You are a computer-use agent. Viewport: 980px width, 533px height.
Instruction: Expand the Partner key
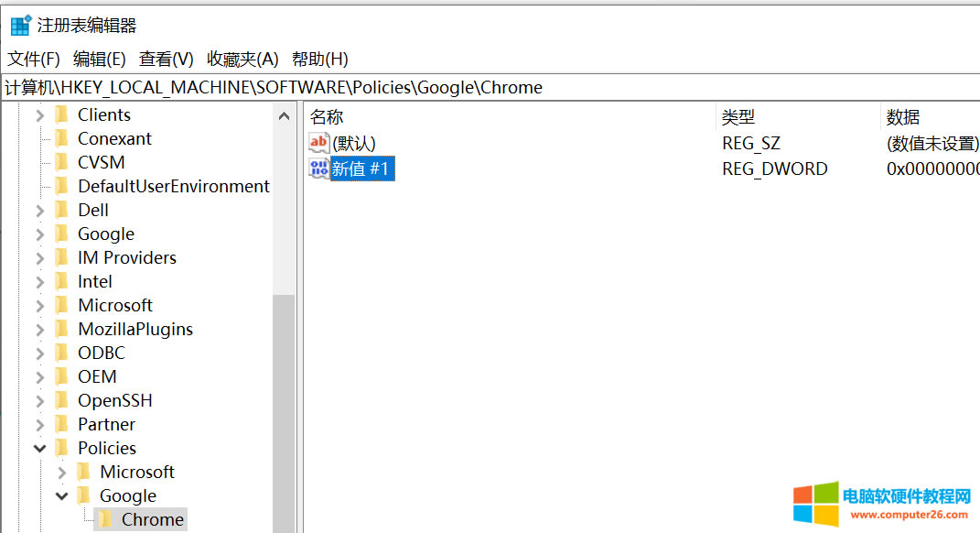pyautogui.click(x=40, y=425)
